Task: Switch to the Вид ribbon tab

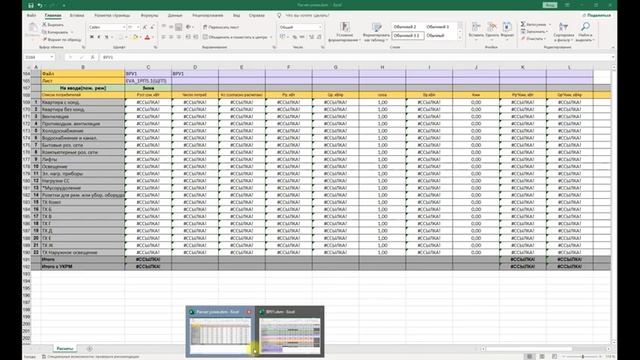Action: (236, 16)
